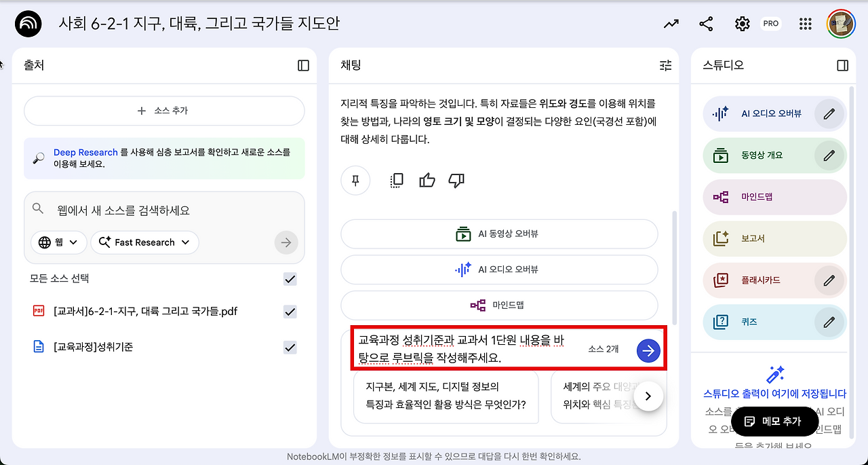Open chat configuration sliders icon
Screen dimensions: 868x465
[665, 65]
